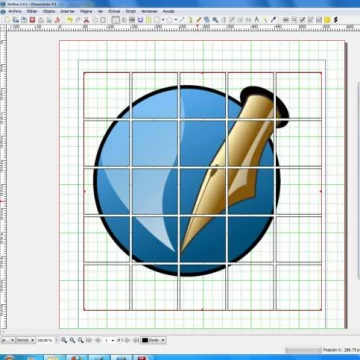360x360 pixels.
Task: Adjust the zoom percentage spinner arrows
Action: 56,340
